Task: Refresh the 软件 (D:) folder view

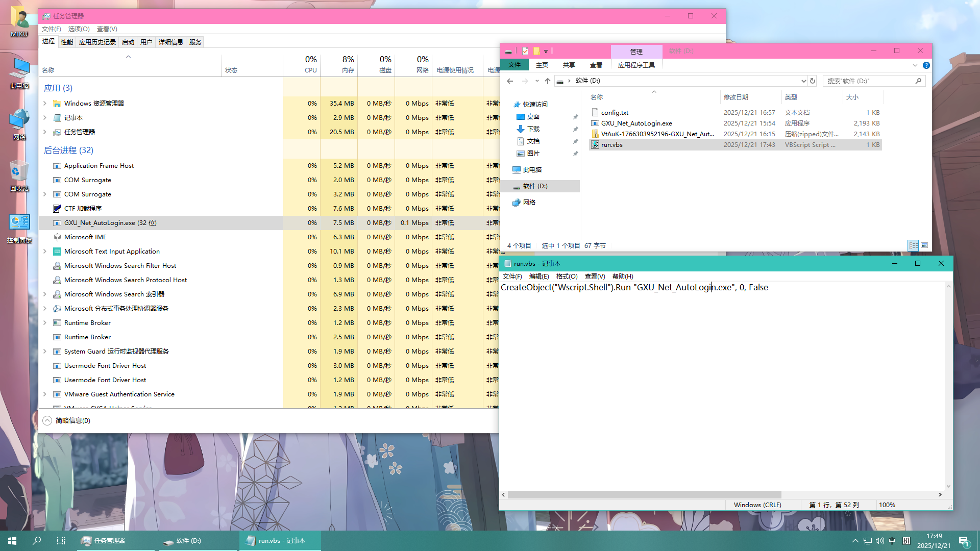Action: pyautogui.click(x=812, y=81)
